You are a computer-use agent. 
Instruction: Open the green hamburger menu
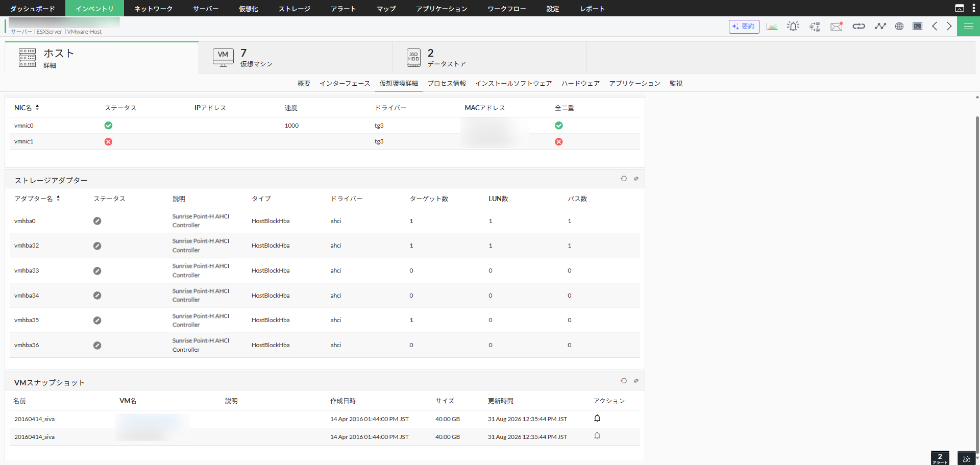[x=968, y=26]
